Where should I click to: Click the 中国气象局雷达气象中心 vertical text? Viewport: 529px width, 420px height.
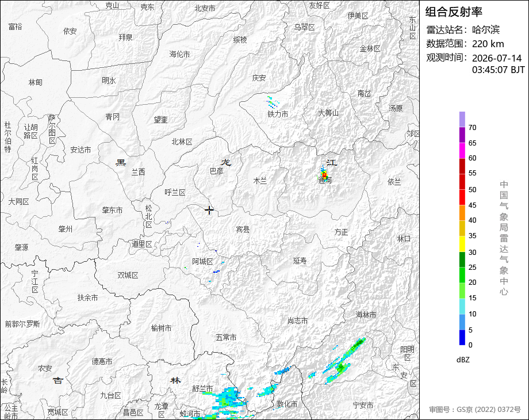coord(504,238)
